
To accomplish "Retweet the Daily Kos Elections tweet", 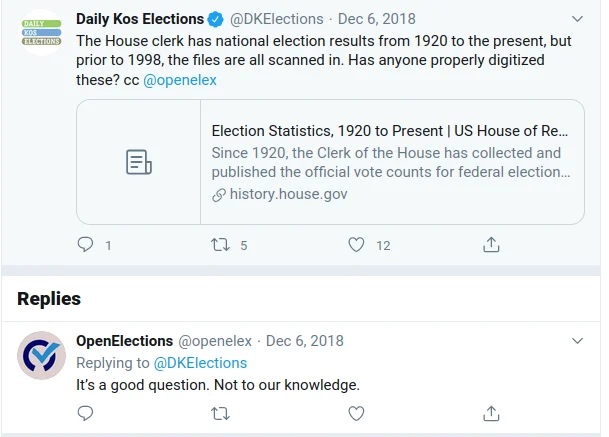I will click(221, 244).
